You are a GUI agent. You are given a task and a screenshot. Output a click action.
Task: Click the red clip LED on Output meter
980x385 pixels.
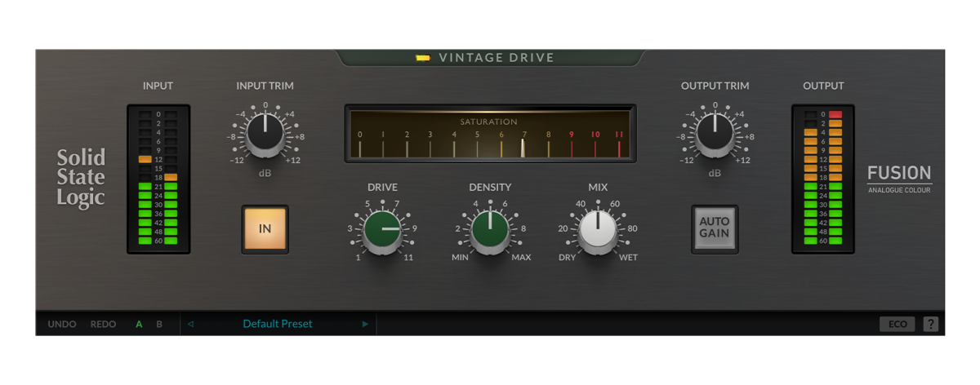(x=835, y=114)
